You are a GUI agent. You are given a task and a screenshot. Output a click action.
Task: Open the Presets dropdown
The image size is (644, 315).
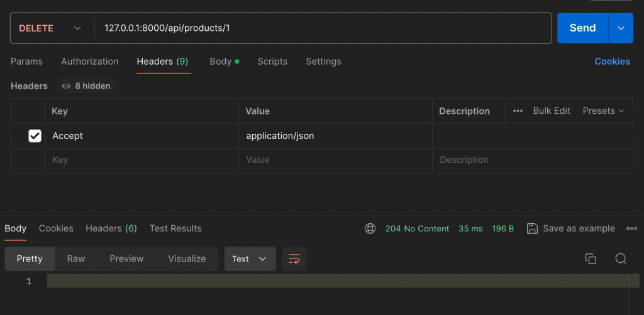click(x=603, y=111)
